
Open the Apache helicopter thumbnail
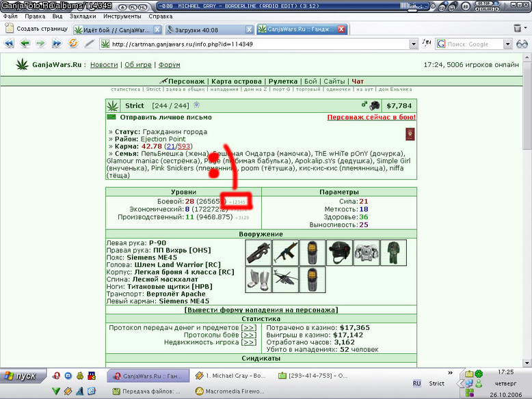(285, 279)
